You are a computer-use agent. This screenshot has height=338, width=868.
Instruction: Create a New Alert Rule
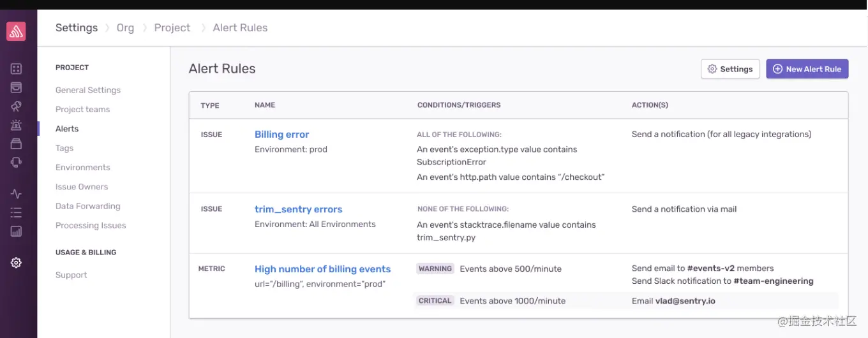[x=807, y=69]
